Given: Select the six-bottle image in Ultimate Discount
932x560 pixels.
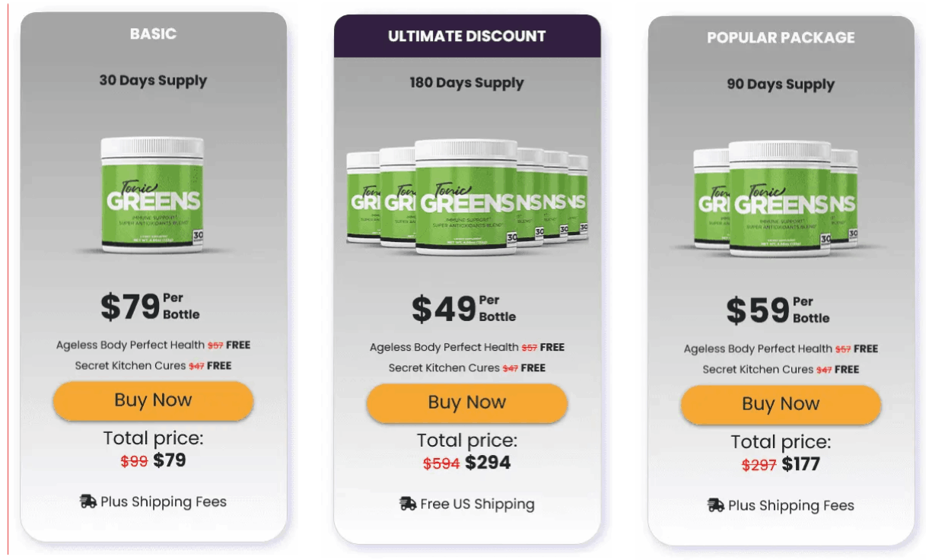Looking at the screenshot, I should point(466,194).
